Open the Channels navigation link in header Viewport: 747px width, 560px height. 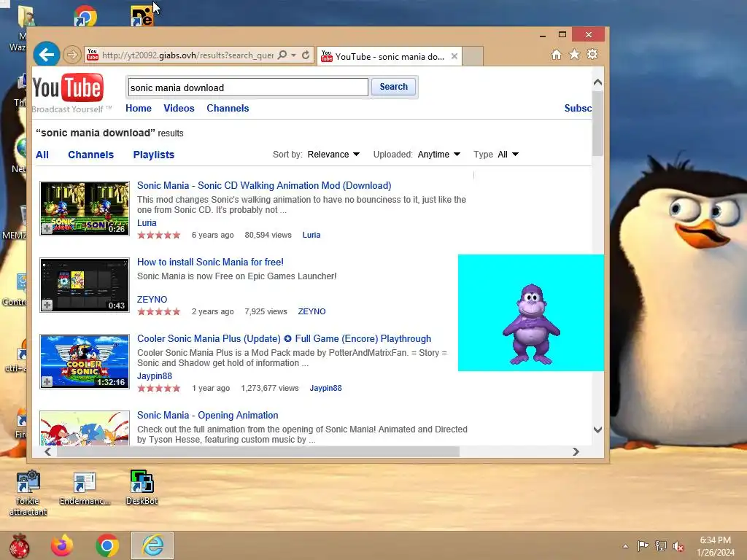pyautogui.click(x=228, y=108)
